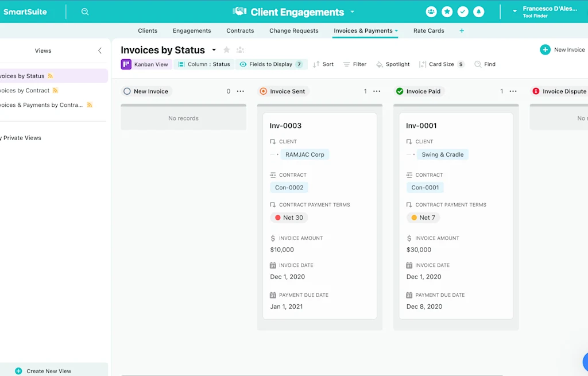Click Create New View button
Viewport: 588px width, 376px height.
54,371
